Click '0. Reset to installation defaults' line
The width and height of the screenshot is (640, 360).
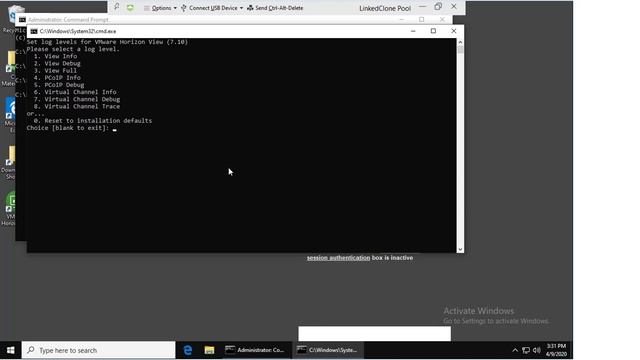[93, 121]
